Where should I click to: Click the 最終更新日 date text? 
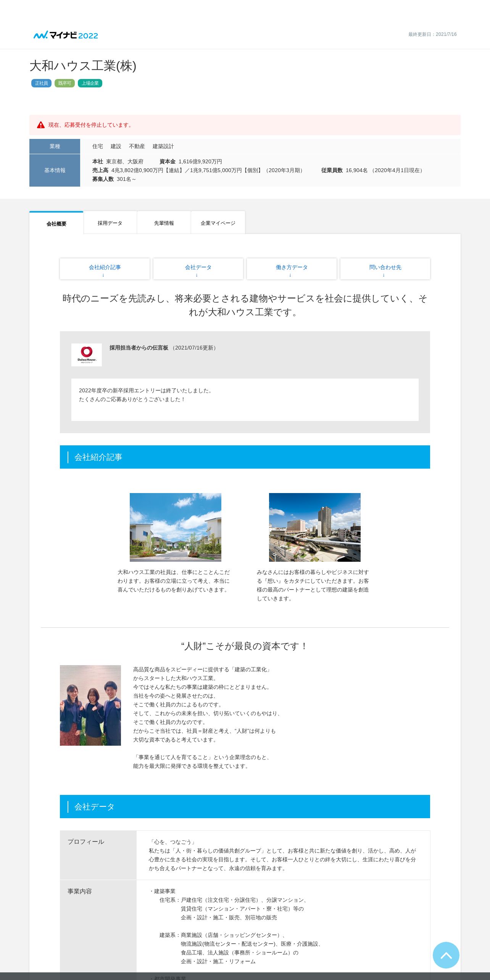pyautogui.click(x=432, y=34)
